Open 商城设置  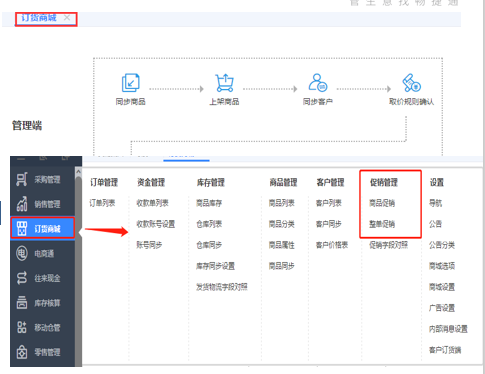point(442,287)
